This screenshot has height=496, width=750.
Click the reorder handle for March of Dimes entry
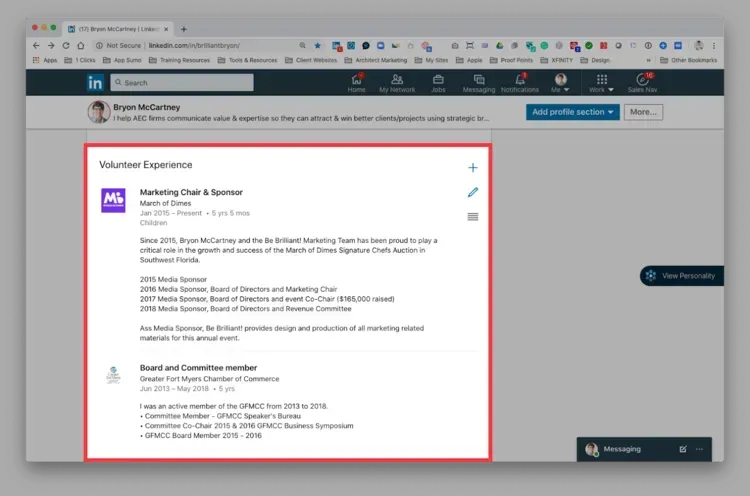[x=473, y=217]
